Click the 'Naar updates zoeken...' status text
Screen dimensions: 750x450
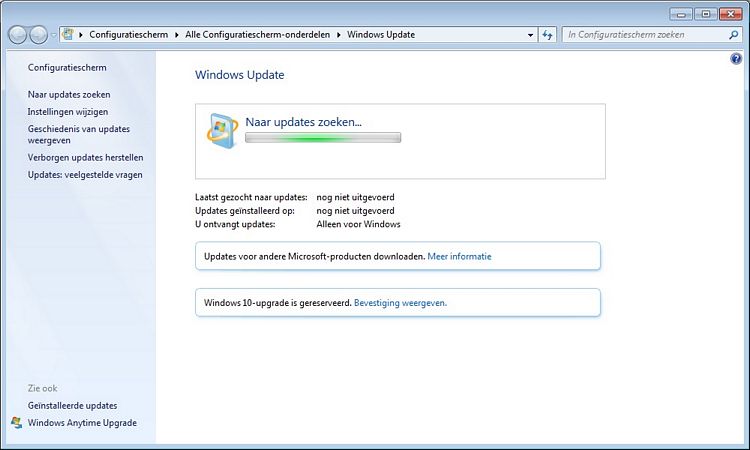tap(303, 122)
